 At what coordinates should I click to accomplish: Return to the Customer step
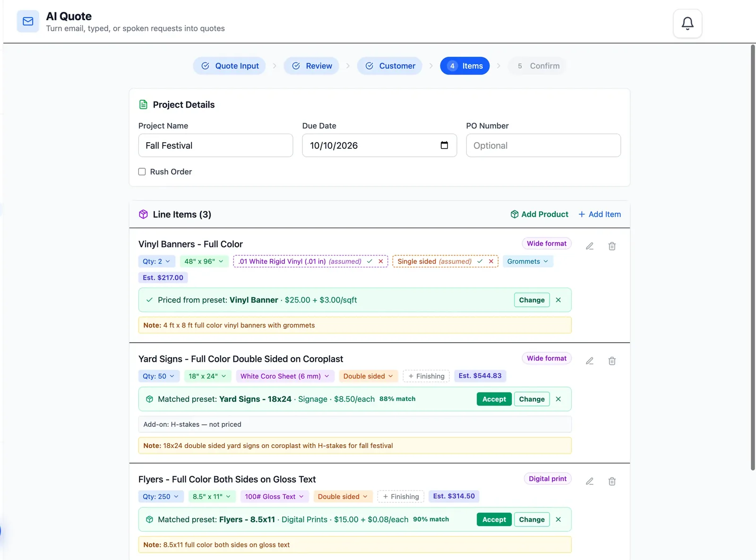tap(390, 66)
